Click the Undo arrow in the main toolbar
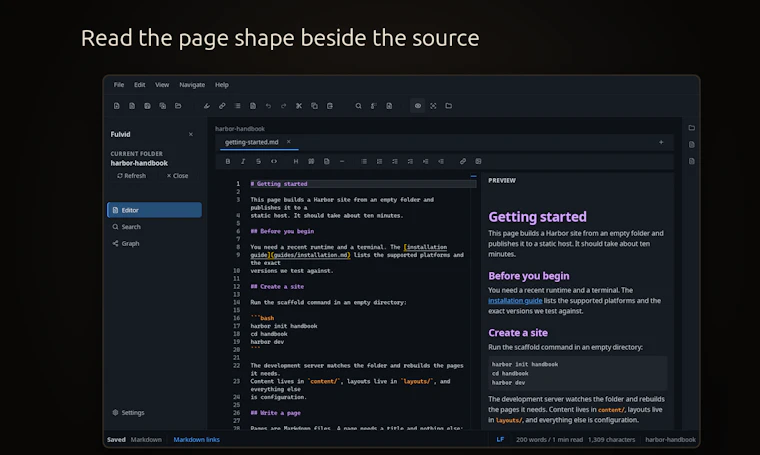This screenshot has width=760, height=455. click(x=268, y=106)
